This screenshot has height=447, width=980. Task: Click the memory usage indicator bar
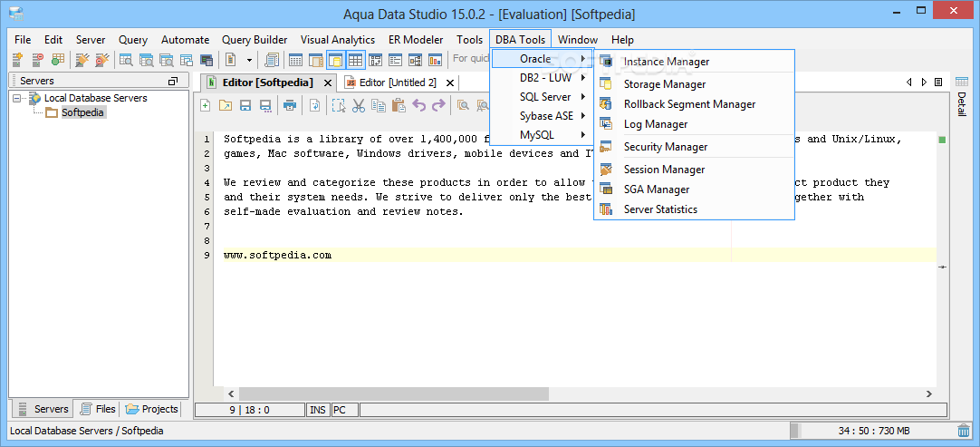(x=872, y=431)
